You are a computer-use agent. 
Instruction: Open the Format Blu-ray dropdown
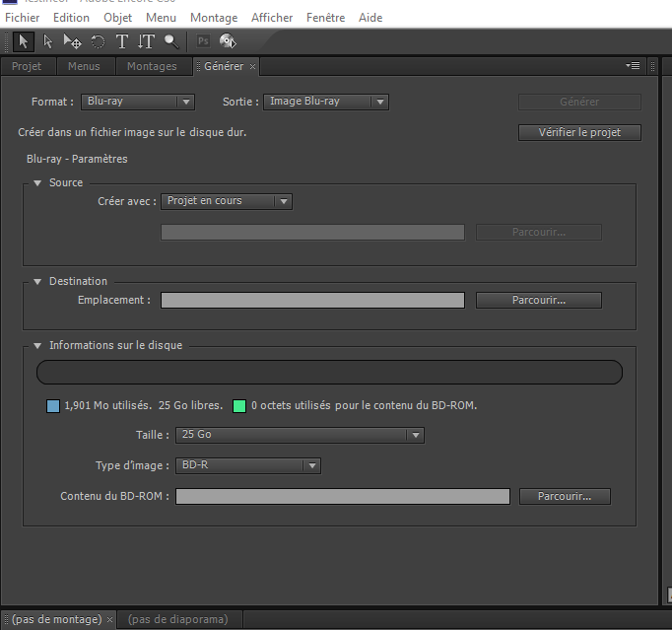click(x=138, y=102)
